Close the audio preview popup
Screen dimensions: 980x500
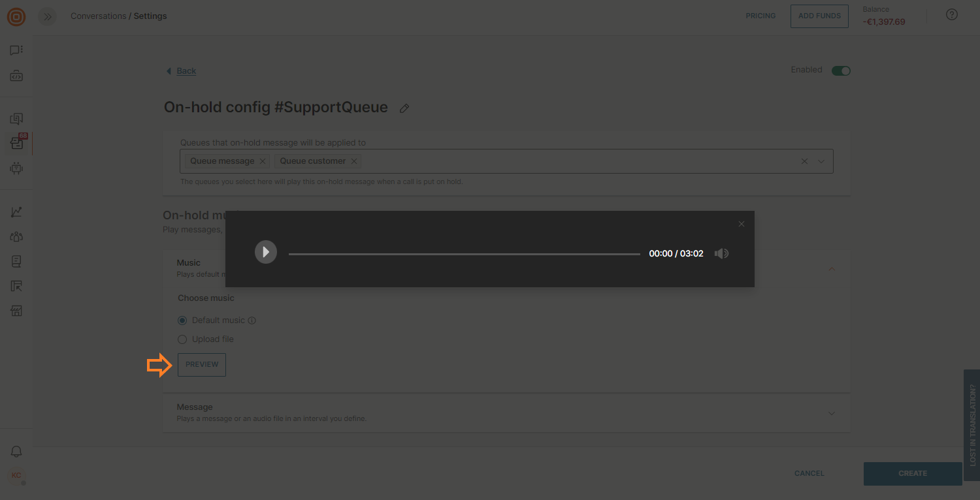pyautogui.click(x=741, y=224)
